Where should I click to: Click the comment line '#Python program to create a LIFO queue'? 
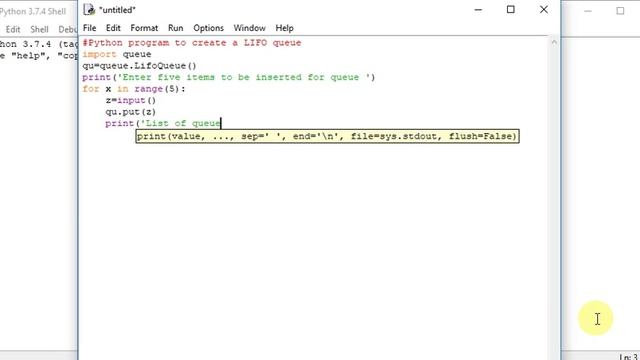pos(192,43)
